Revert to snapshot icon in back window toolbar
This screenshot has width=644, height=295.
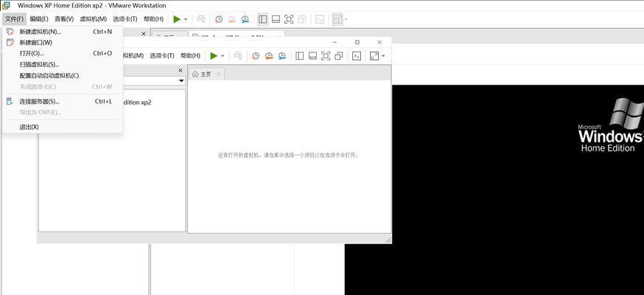[232, 19]
